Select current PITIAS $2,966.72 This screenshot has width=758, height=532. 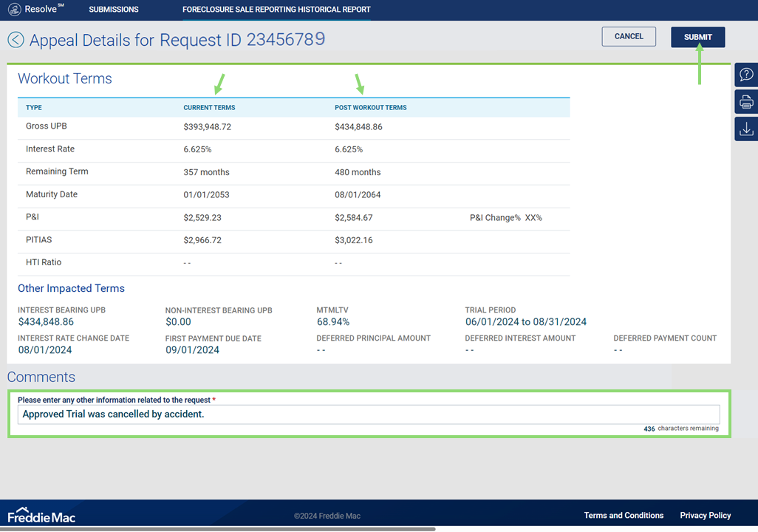tap(202, 240)
